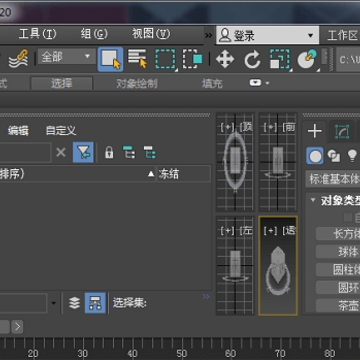The image size is (360, 360).
Task: Open the Create panel plus tab
Action: point(314,131)
